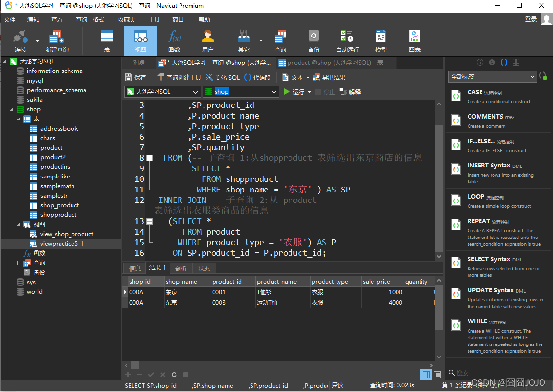The image size is (553, 392).
Task: Insert the CASE snippet
Action: (x=499, y=96)
